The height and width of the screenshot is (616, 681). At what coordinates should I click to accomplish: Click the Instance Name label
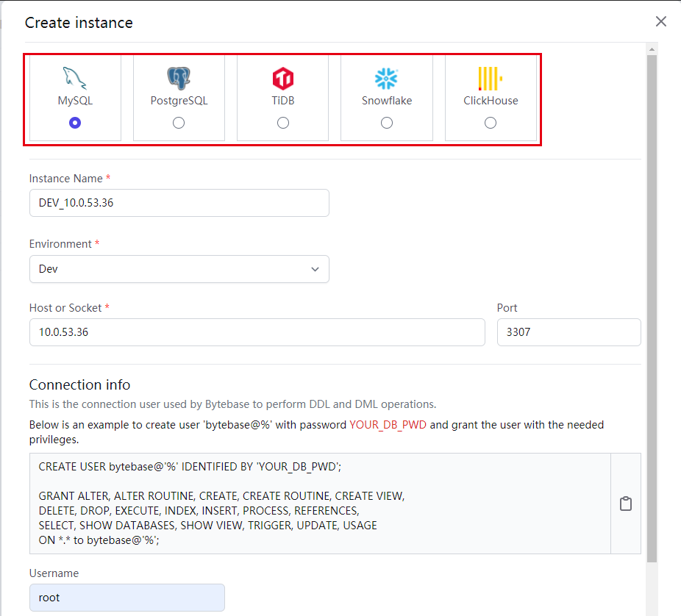[65, 179]
